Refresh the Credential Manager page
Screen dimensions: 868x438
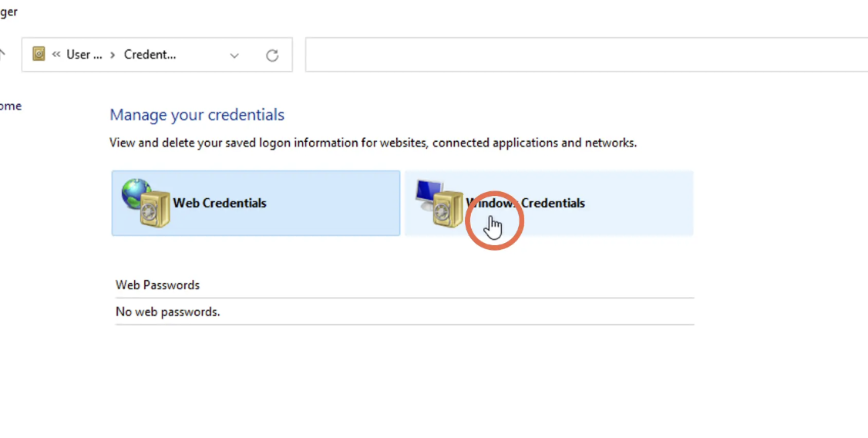[x=272, y=56]
